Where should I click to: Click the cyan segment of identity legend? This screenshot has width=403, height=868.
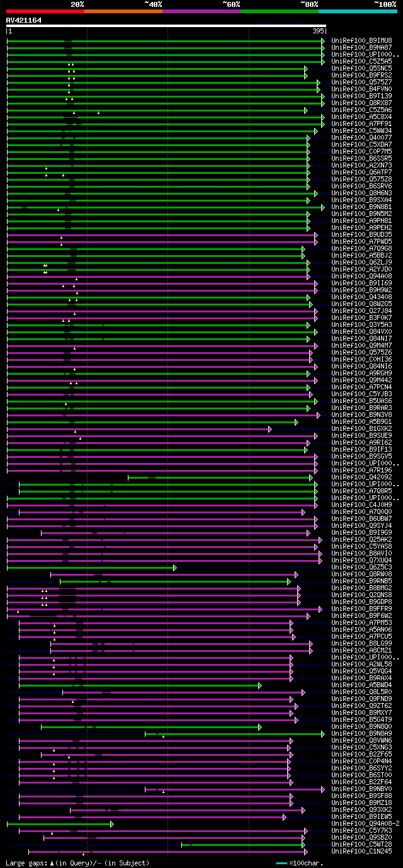358,11
